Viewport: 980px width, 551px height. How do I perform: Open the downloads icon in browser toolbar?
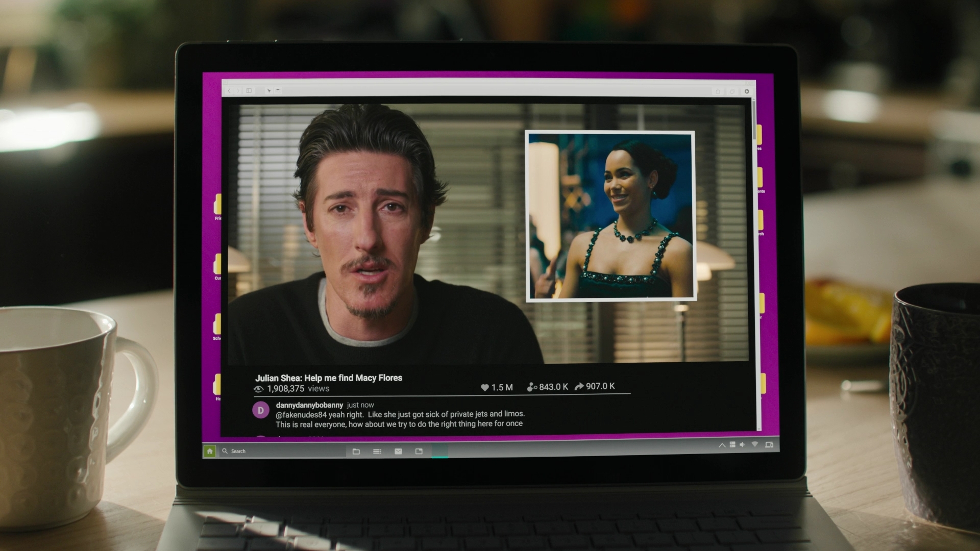tap(747, 91)
